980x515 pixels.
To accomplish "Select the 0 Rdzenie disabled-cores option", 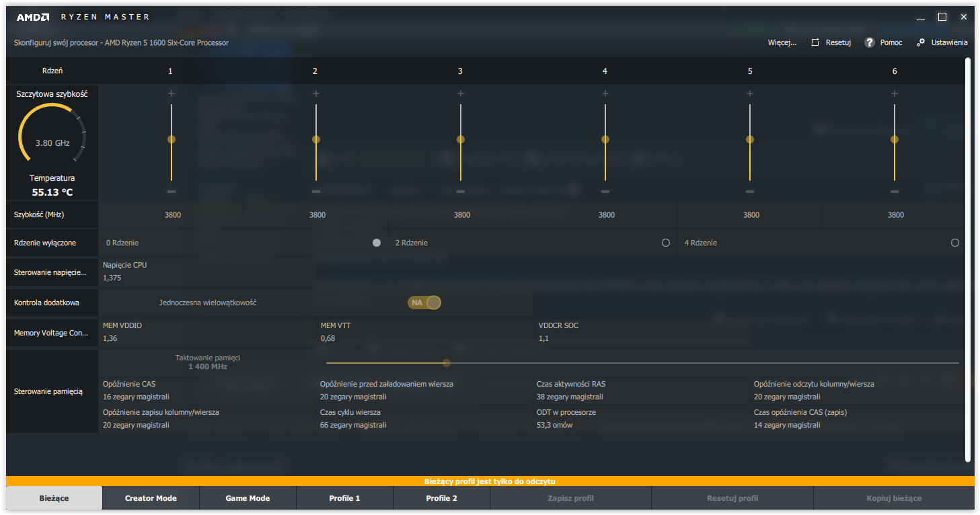I will coord(377,243).
